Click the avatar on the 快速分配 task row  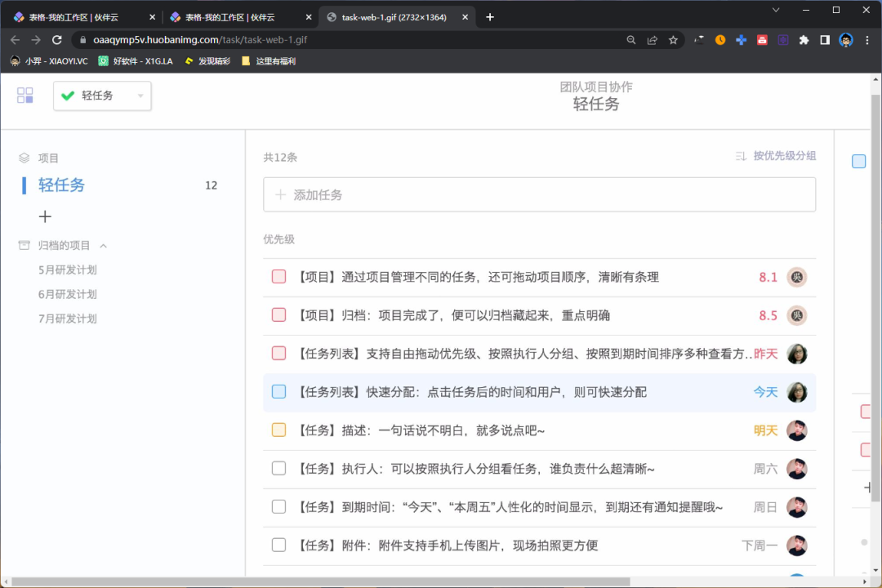coord(797,392)
